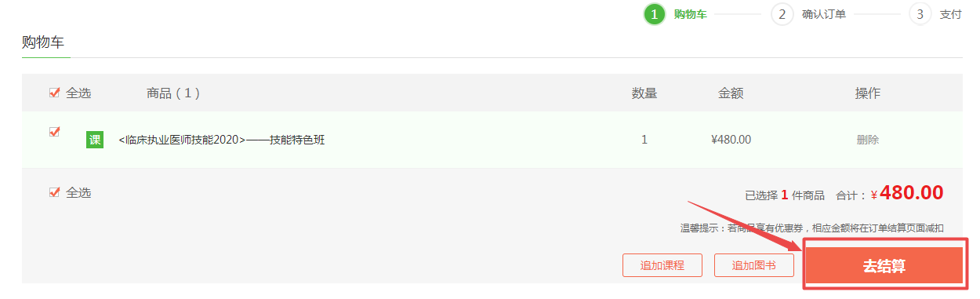Delete the course using 删除
980x299 pixels.
(868, 140)
